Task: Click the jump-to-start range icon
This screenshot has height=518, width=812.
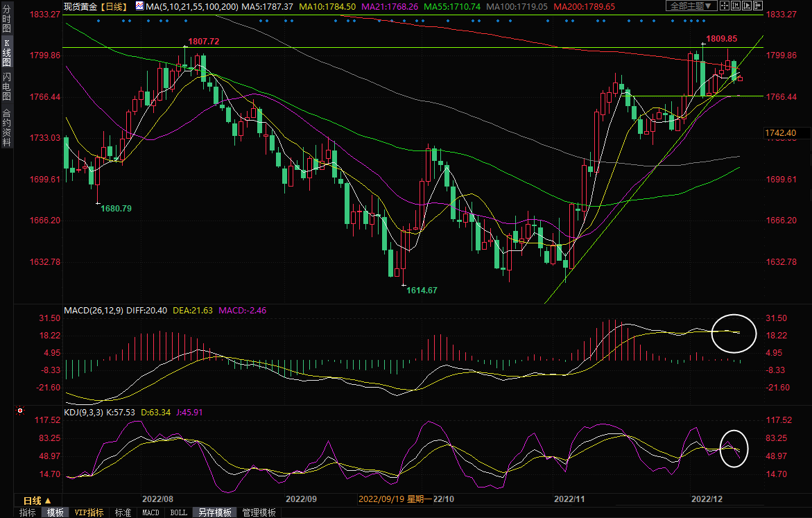Action: pos(735,6)
